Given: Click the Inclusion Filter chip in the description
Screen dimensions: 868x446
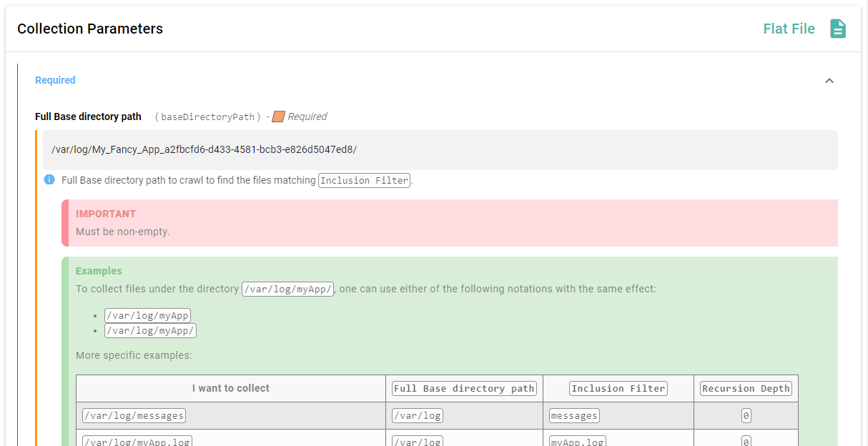Looking at the screenshot, I should click(364, 180).
